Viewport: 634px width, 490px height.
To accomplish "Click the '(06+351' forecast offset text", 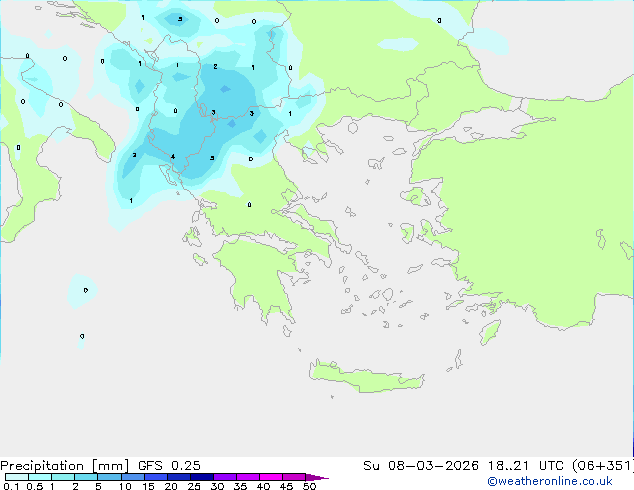I will (x=602, y=466).
